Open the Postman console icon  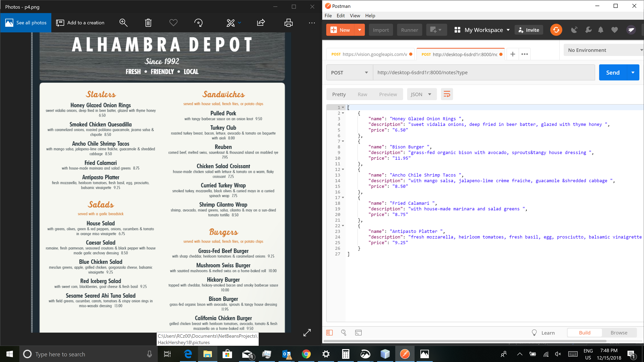[358, 332]
